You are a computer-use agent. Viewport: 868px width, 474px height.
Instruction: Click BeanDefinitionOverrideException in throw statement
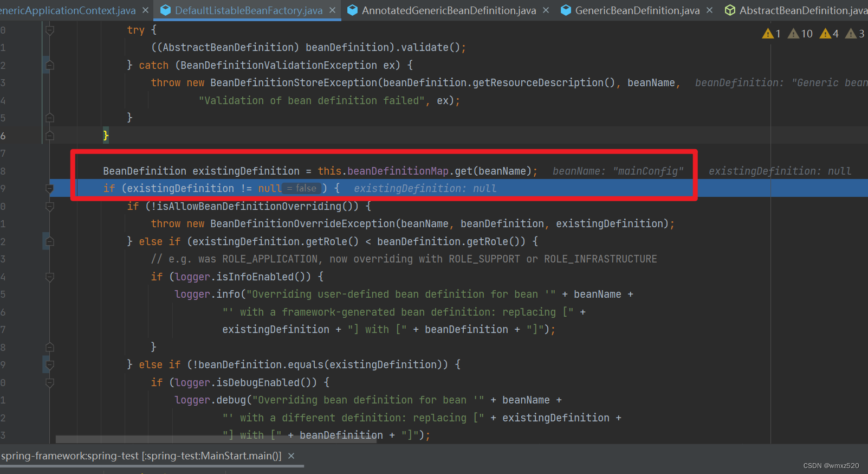[302, 224]
